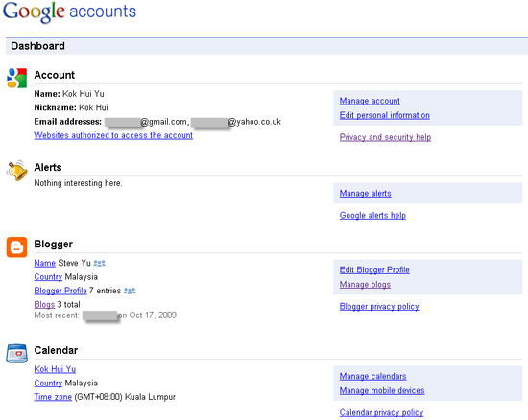This screenshot has width=528, height=420.
Task: Open Manage alerts link
Action: click(366, 194)
